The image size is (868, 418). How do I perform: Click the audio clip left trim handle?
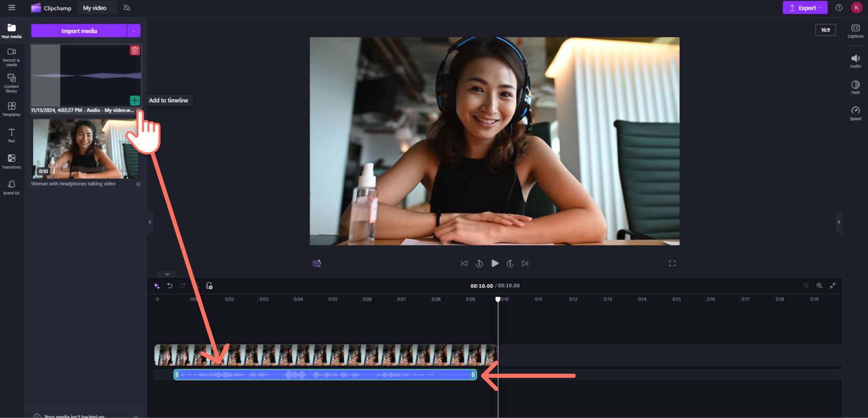click(x=176, y=375)
